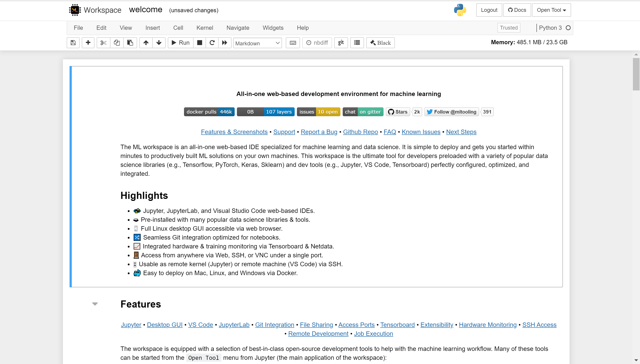This screenshot has height=364, width=640.
Task: Open the Navigate menu
Action: pos(238,28)
